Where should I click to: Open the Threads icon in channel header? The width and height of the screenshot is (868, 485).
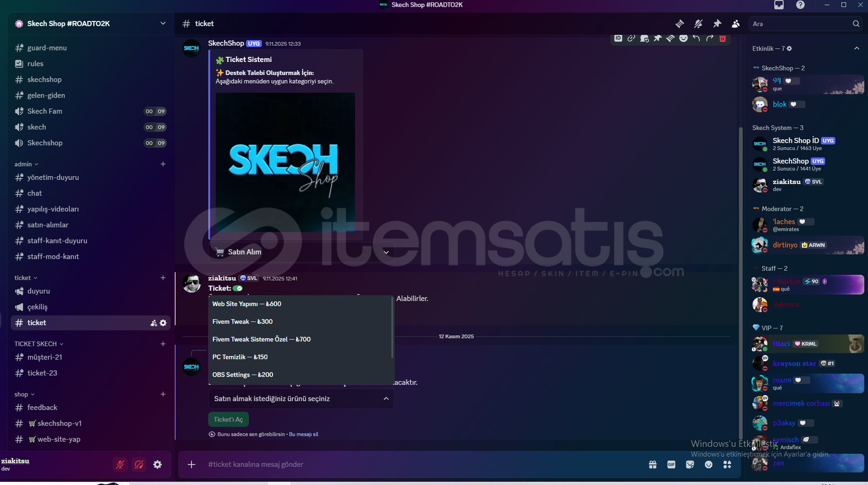coord(680,24)
